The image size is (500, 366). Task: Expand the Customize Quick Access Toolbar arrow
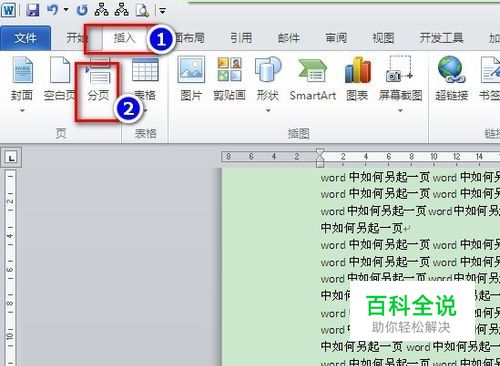click(x=162, y=11)
